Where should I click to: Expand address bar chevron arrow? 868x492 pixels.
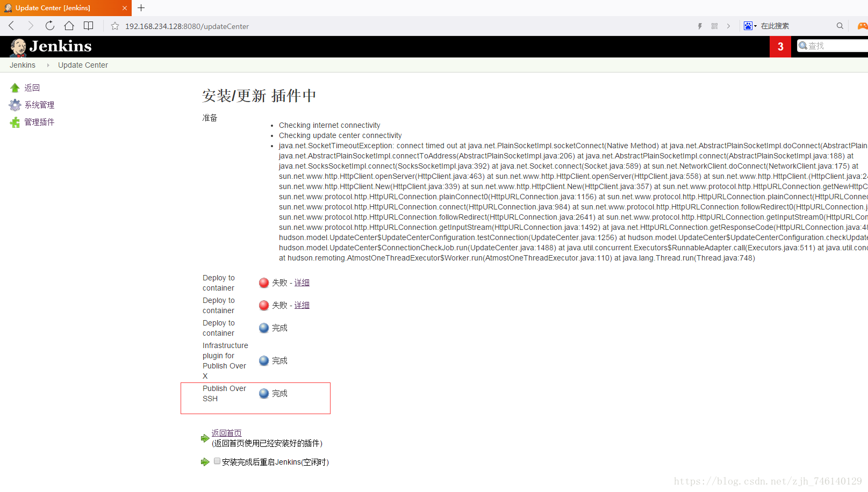click(728, 26)
